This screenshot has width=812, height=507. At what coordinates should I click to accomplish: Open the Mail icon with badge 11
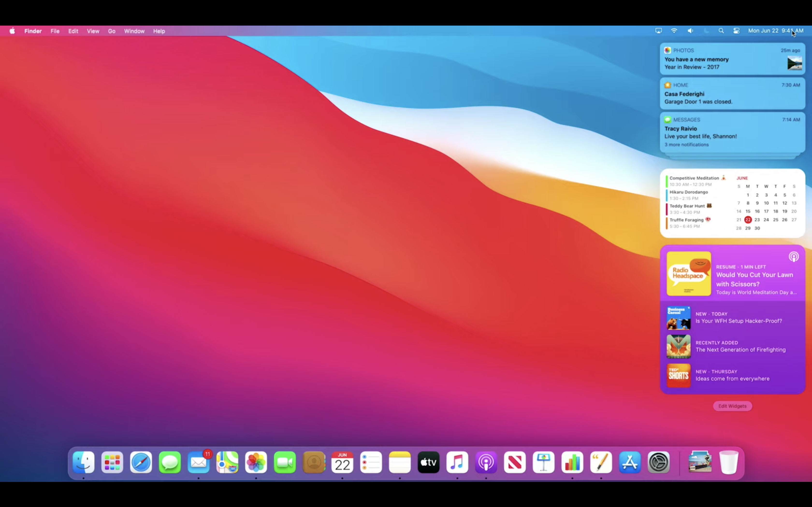(199, 462)
